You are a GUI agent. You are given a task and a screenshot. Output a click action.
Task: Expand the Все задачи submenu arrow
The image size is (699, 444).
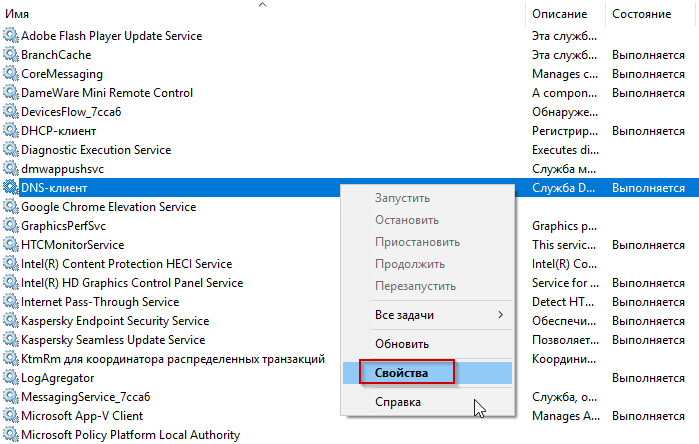coord(500,315)
